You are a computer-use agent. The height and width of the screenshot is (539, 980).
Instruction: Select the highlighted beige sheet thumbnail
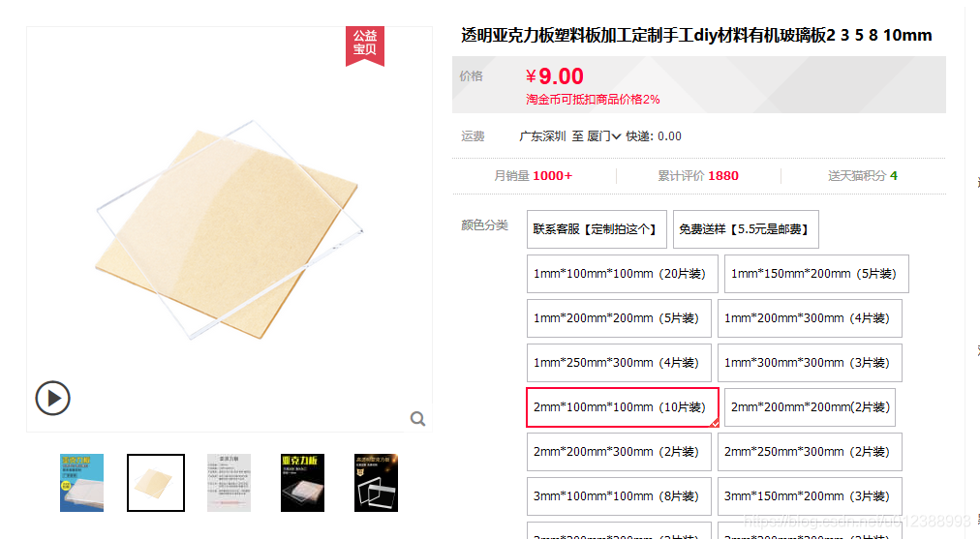point(156,483)
